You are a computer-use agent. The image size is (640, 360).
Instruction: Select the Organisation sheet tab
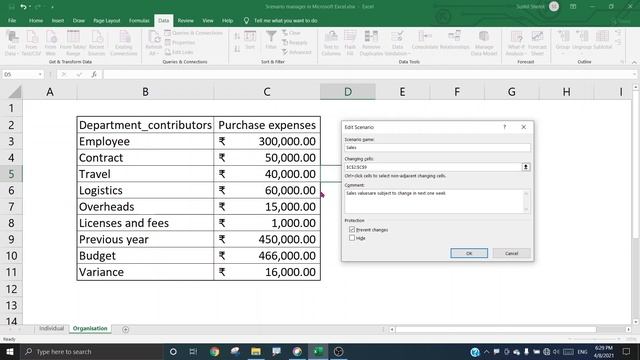[90, 329]
